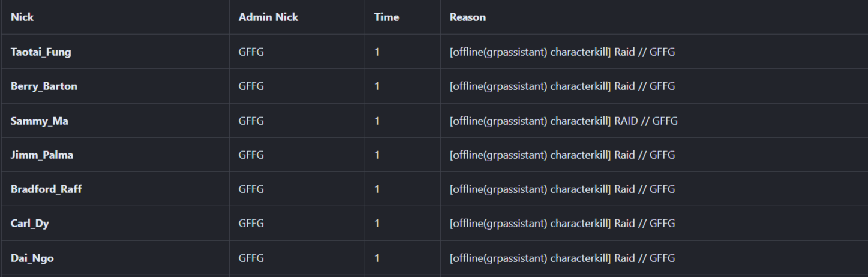
Task: Click GFFG admin nick in Berry_Barton row
Action: tap(251, 86)
